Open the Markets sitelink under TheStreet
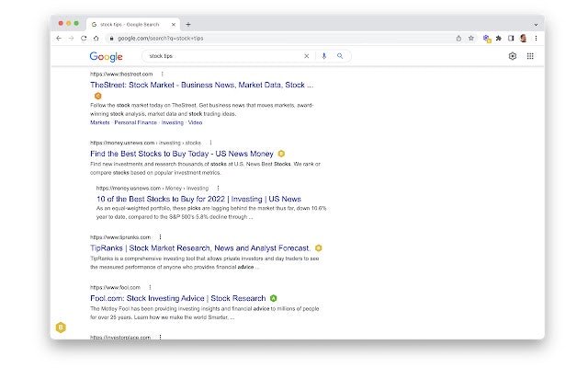 click(100, 122)
